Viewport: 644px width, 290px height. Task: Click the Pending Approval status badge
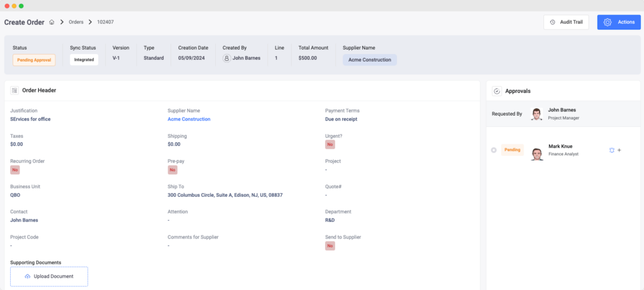coord(34,60)
